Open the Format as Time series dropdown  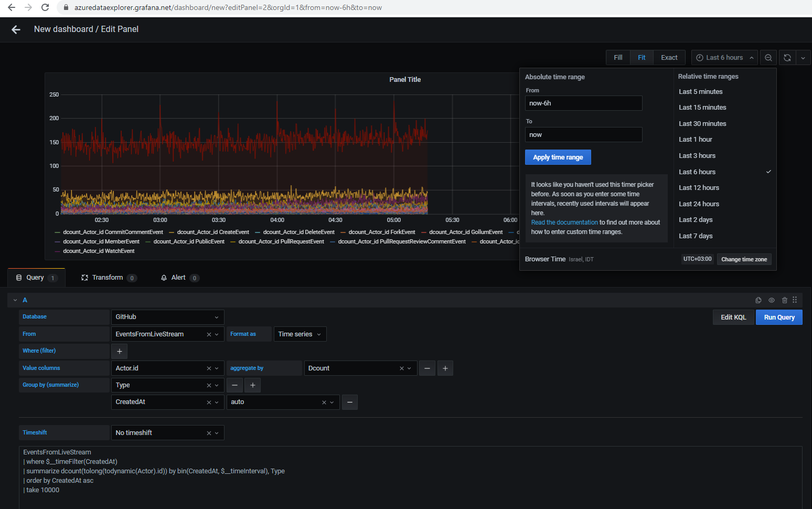coord(300,334)
